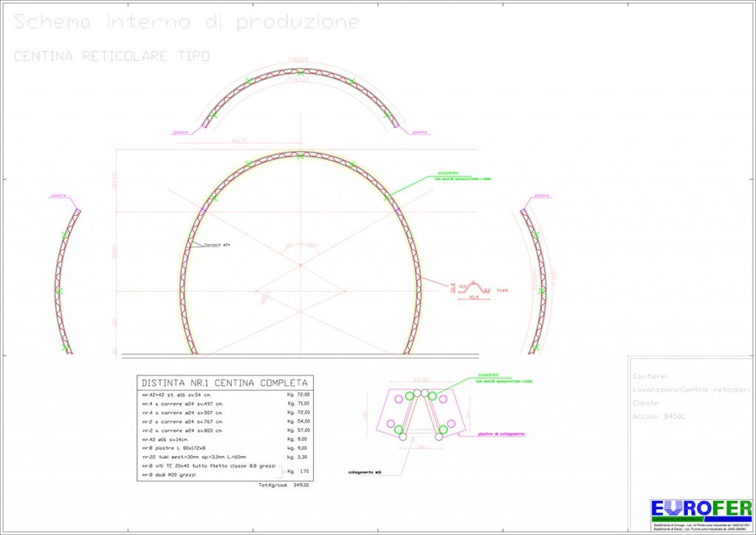Click the 'Schema interno di produzione' title

pyautogui.click(x=187, y=23)
